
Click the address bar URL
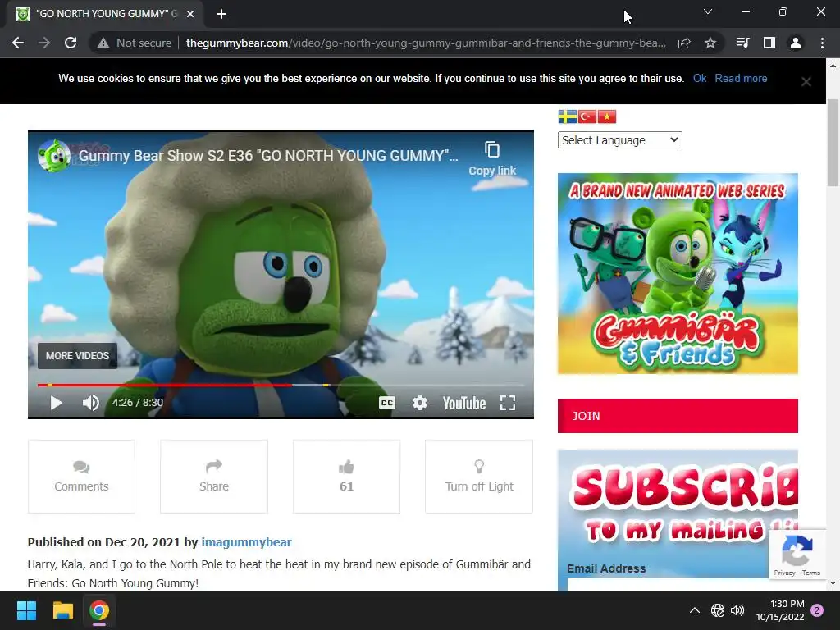pos(426,43)
